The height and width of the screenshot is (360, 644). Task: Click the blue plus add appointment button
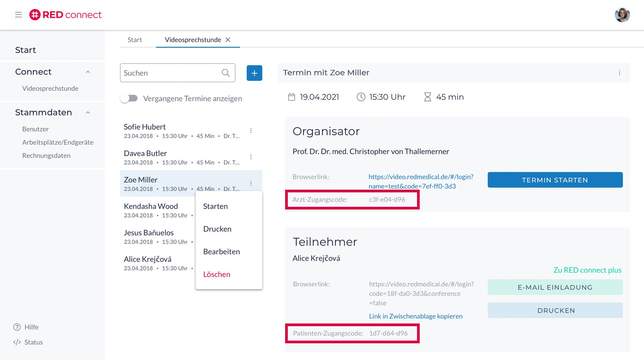tap(254, 73)
